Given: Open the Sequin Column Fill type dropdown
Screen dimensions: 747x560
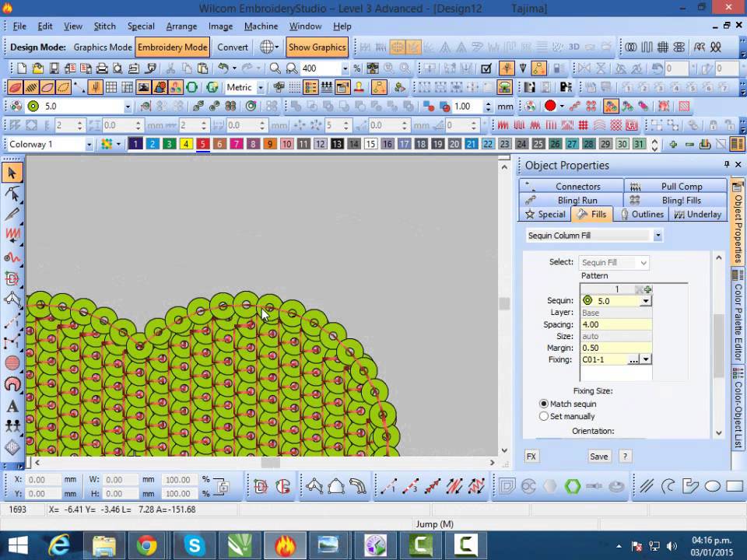Looking at the screenshot, I should tap(658, 235).
